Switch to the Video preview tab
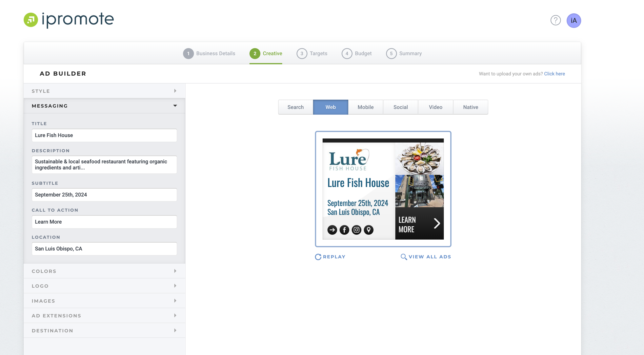 [x=436, y=107]
